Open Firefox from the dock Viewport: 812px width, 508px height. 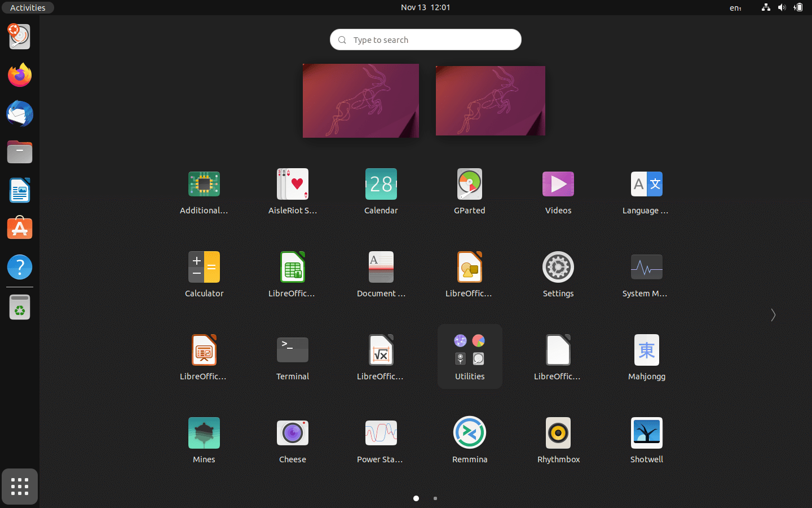20,75
